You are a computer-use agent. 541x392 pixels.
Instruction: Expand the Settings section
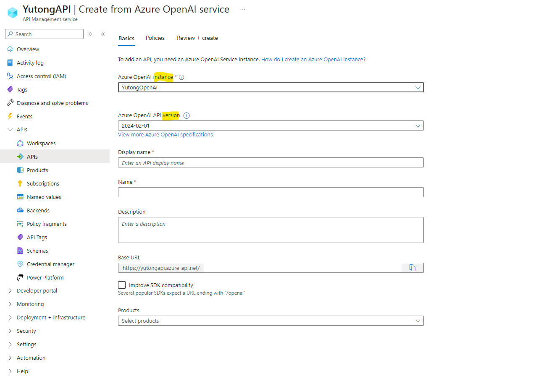(10, 344)
